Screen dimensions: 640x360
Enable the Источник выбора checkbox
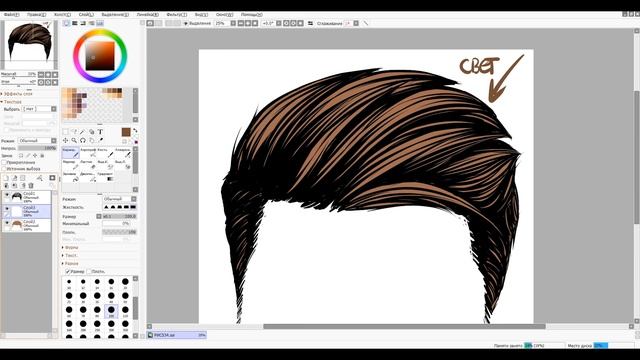4,169
